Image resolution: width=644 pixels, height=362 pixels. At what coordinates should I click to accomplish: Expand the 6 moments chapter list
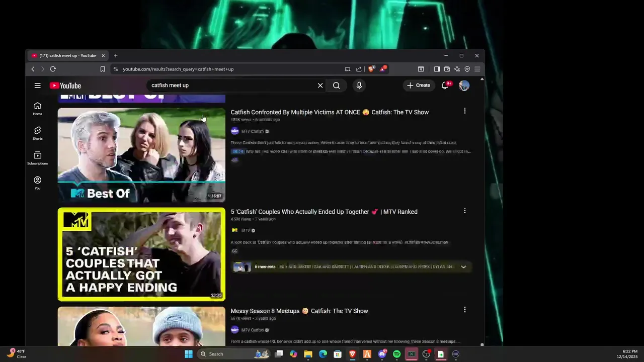[463, 266]
